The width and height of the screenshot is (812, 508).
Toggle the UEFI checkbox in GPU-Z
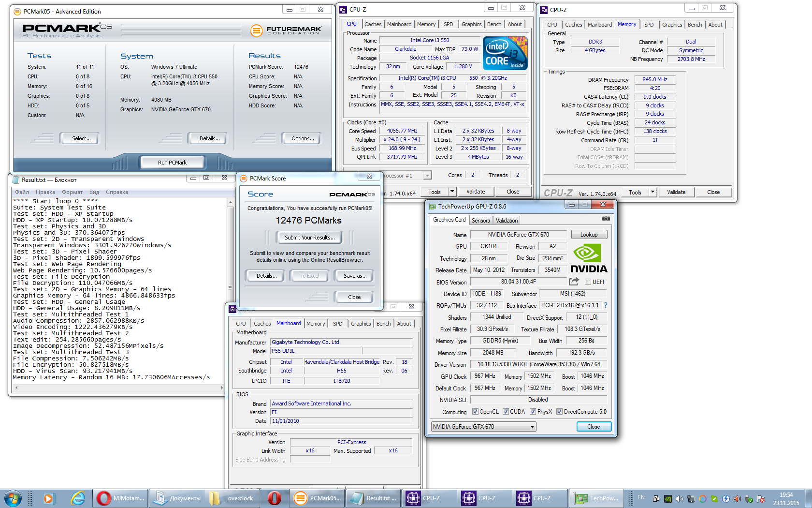(588, 282)
